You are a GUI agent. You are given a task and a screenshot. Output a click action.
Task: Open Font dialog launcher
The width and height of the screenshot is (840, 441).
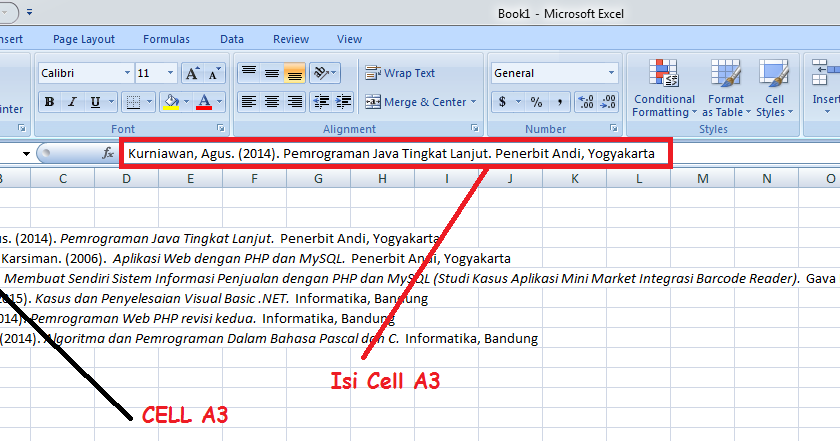pyautogui.click(x=220, y=128)
